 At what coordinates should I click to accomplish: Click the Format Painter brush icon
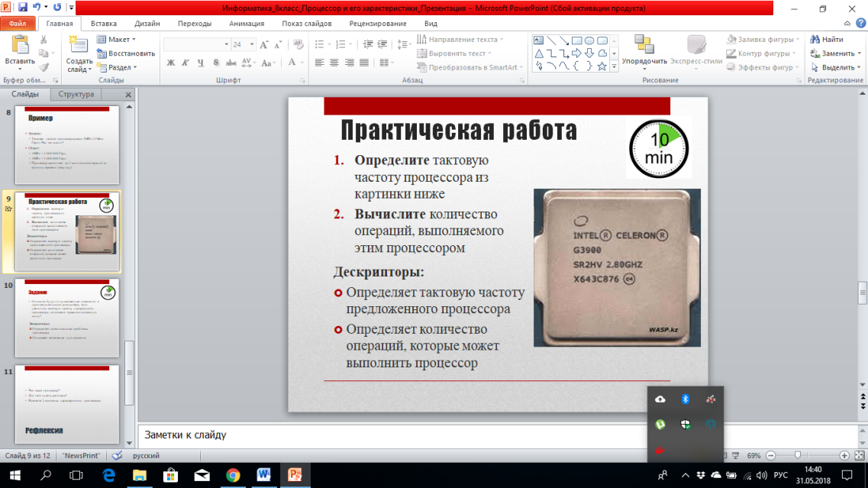click(44, 67)
